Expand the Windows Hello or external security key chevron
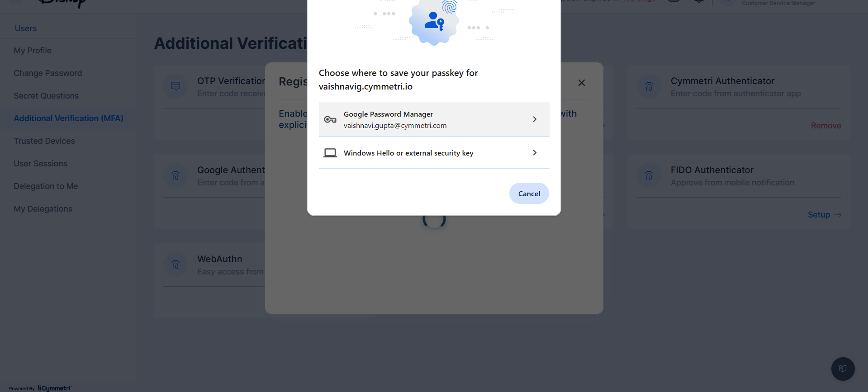Screen dimensions: 868x392 pyautogui.click(x=535, y=153)
